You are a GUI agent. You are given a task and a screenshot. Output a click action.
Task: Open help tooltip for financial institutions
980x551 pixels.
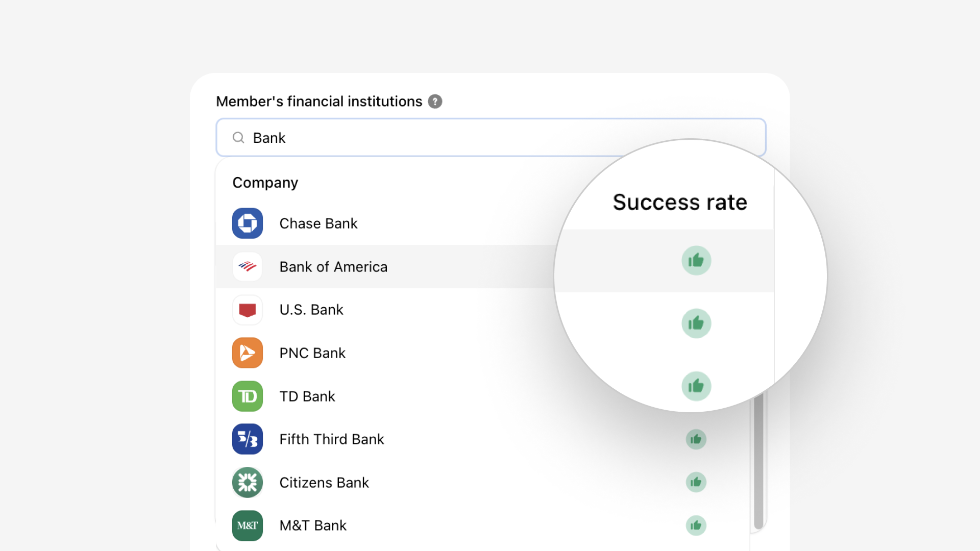(435, 102)
